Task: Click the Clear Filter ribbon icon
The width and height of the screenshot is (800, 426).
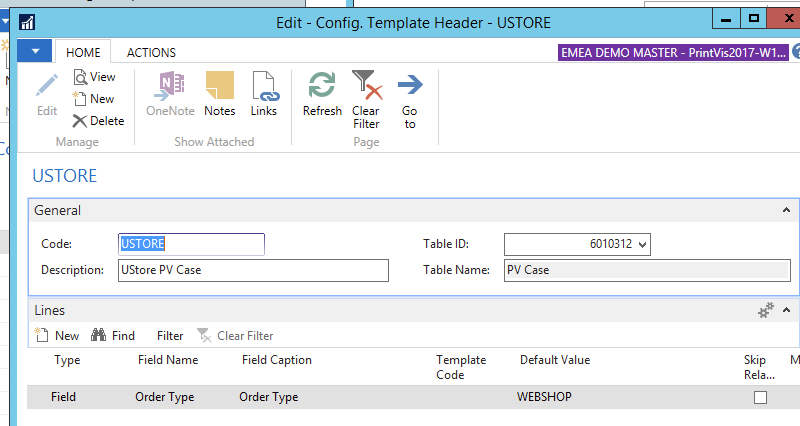Action: click(x=366, y=86)
